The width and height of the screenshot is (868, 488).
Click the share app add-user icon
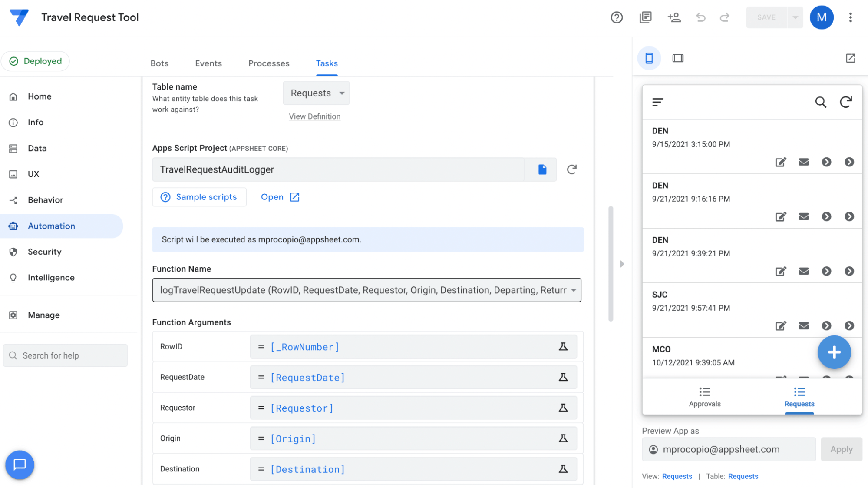pyautogui.click(x=674, y=17)
